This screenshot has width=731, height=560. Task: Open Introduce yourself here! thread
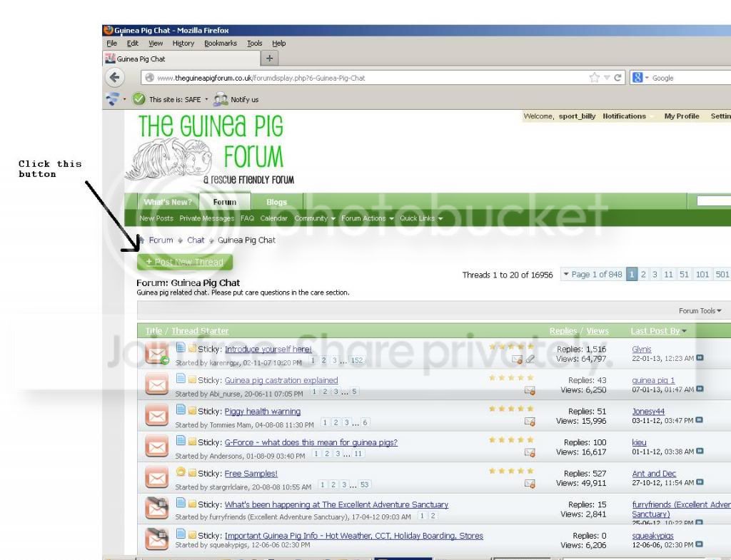point(268,349)
